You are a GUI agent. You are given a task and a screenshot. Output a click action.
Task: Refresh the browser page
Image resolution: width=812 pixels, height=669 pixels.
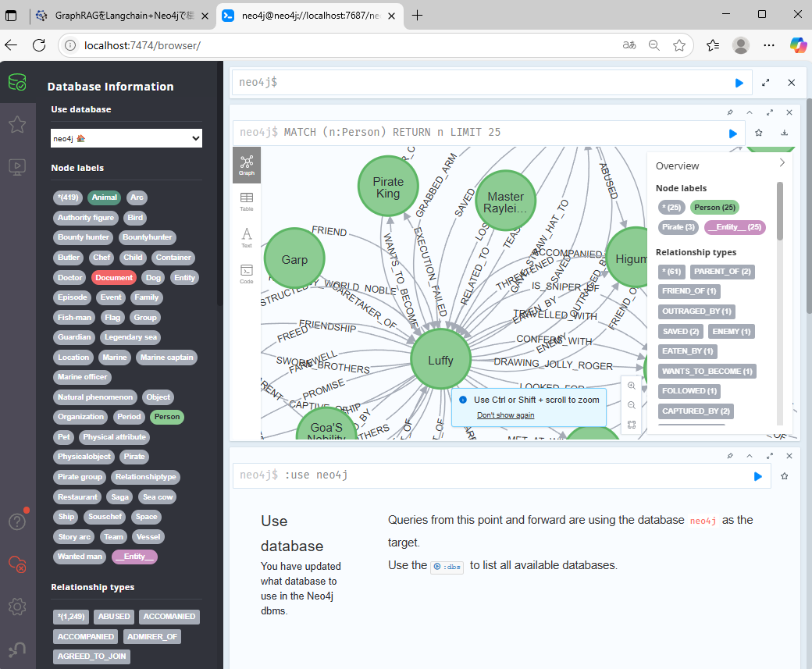(39, 45)
